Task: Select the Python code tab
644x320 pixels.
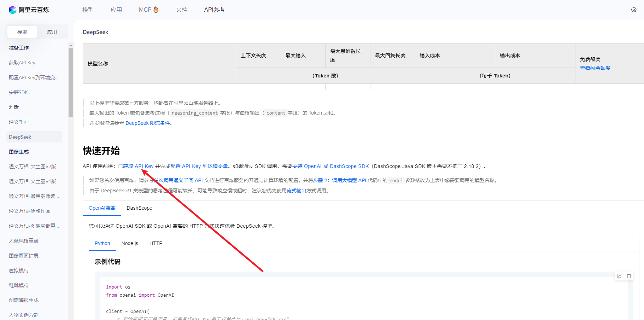Action: click(x=103, y=243)
